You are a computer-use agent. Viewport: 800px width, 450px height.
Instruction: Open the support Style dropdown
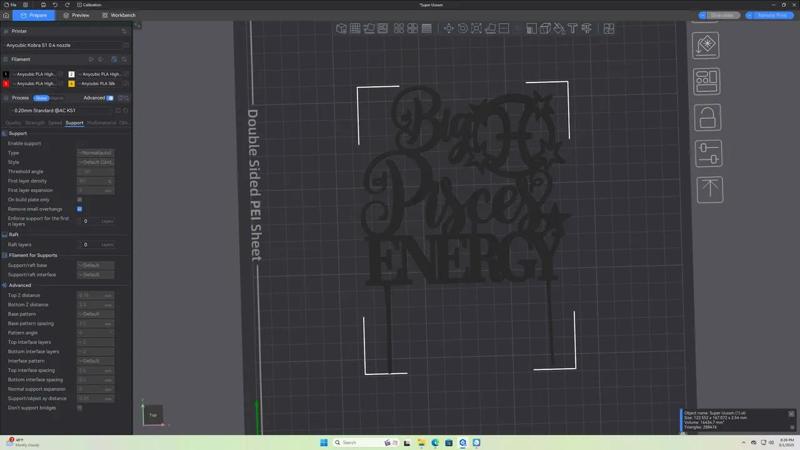[95, 162]
